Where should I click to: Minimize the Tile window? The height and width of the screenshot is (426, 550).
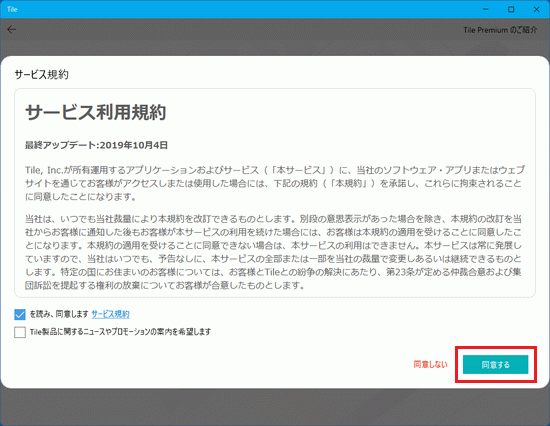click(486, 9)
